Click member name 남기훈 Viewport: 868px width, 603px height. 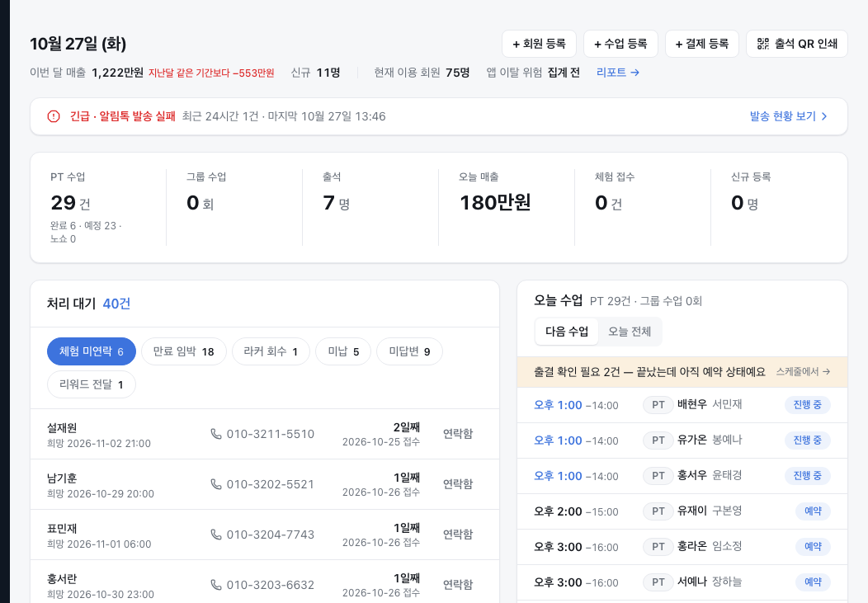coord(62,478)
